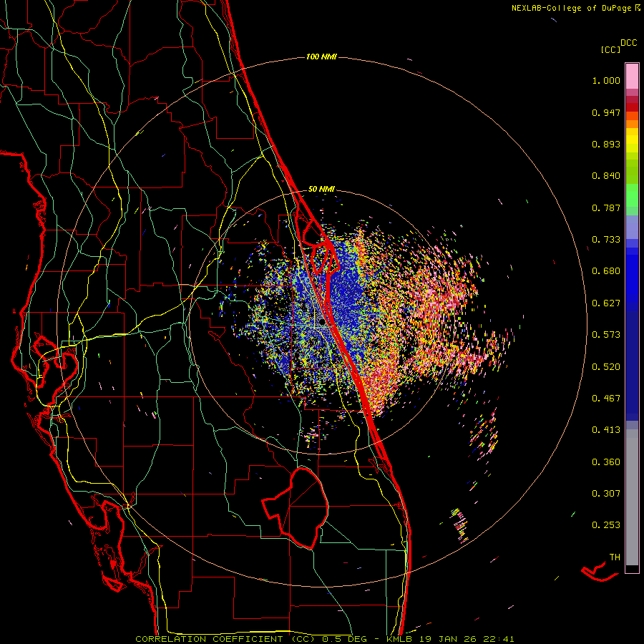The height and width of the screenshot is (644, 644).
Task: Click the 0.680 legend value
Action: 606,271
